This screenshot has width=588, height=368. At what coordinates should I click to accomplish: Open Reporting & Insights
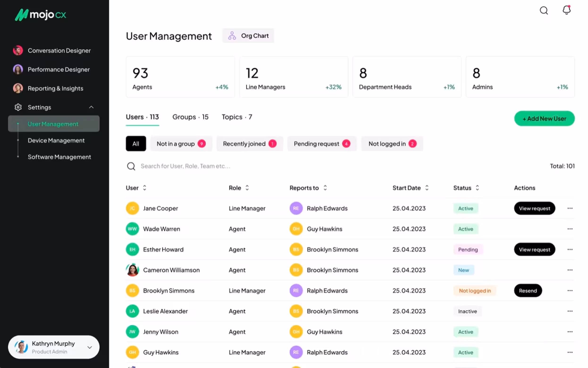[55, 88]
